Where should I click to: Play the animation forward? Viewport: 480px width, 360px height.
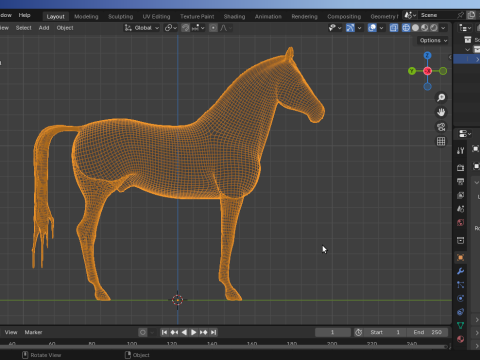[194, 332]
